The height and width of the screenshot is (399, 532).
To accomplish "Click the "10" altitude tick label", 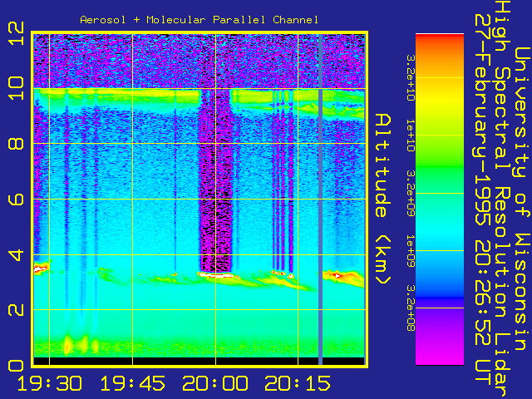I will tap(16, 88).
